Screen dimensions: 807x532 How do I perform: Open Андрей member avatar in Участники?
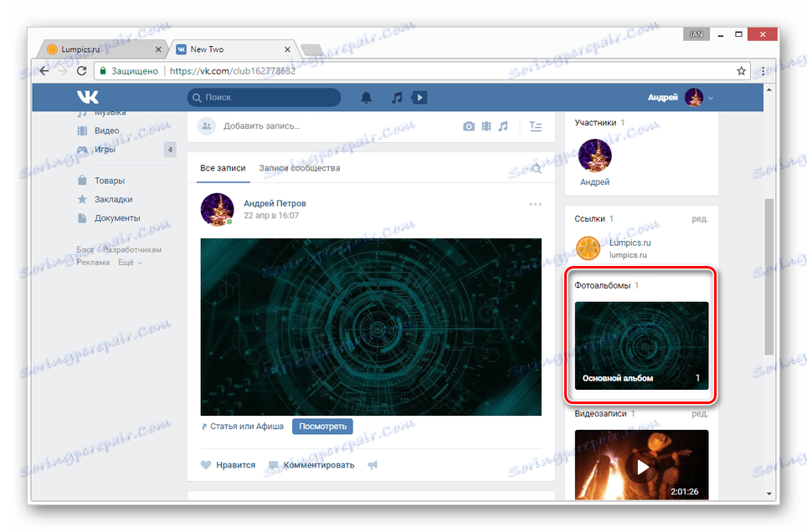click(595, 156)
